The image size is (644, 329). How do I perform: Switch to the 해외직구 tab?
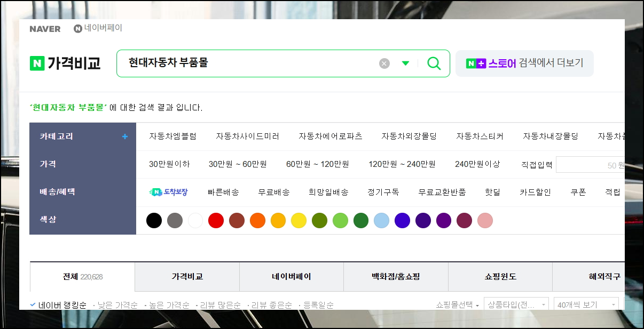(588, 277)
